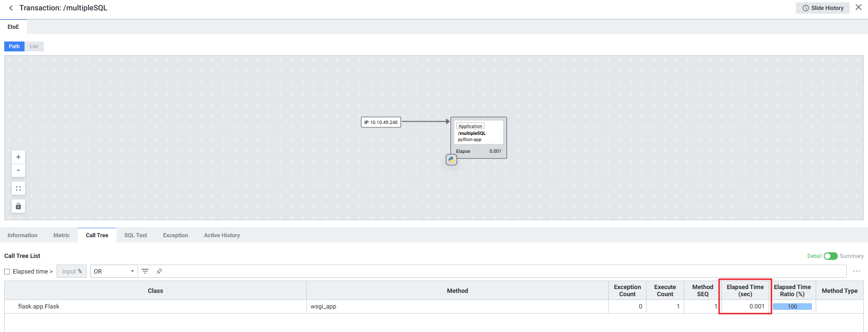
Task: Click the back arrow beside Transaction title
Action: [11, 8]
